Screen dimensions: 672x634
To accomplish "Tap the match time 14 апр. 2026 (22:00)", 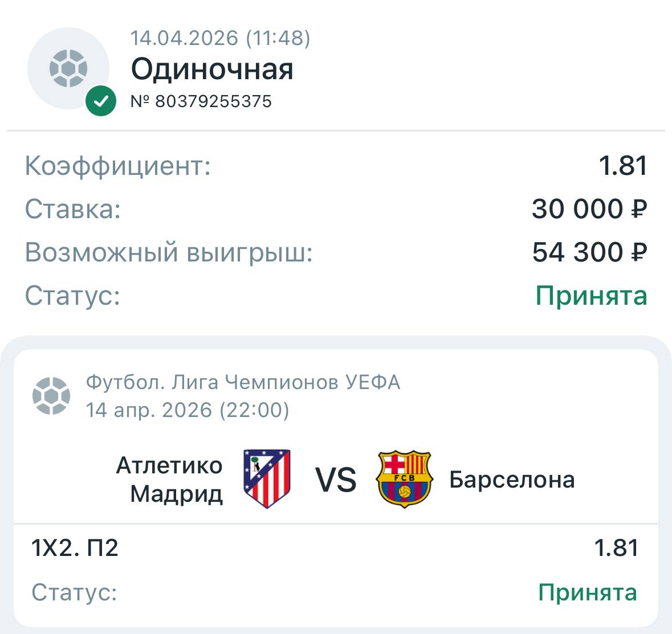I will (188, 410).
